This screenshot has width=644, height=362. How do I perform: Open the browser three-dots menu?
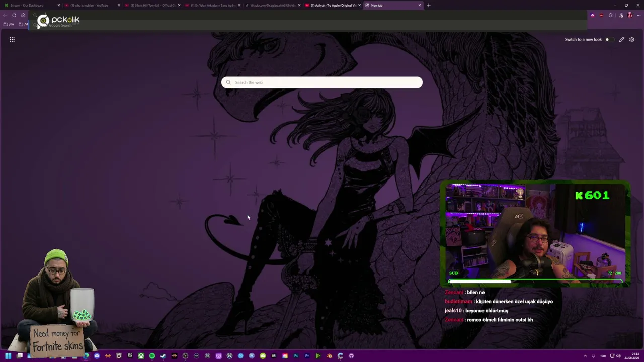coord(638,15)
